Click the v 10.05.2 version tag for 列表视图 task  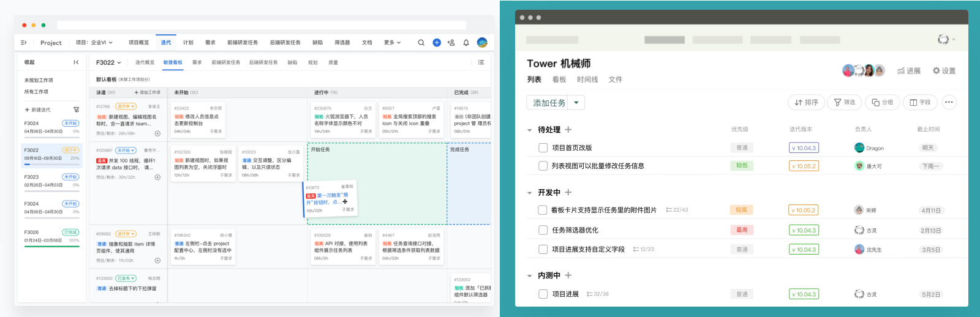coord(803,166)
